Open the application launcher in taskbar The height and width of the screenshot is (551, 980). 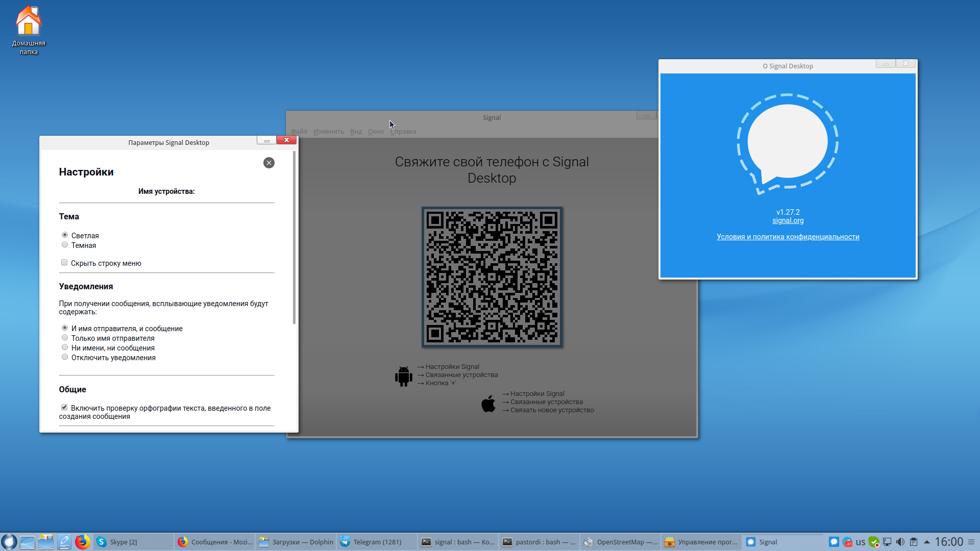coord(9,542)
